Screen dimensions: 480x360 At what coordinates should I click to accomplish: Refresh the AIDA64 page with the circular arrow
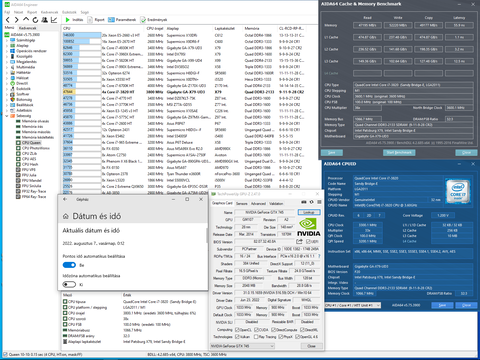[x=35, y=20]
